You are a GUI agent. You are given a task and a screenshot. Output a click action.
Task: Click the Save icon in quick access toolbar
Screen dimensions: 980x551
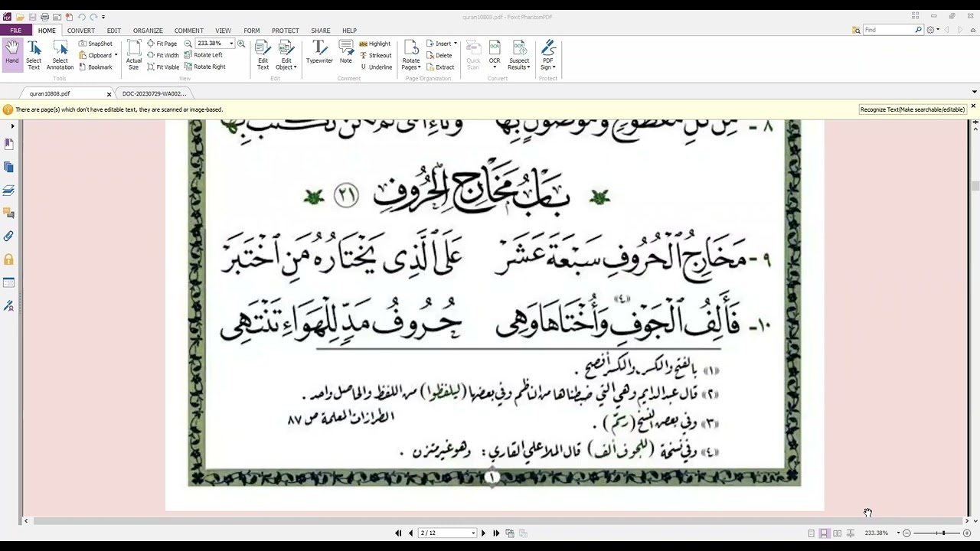click(x=32, y=17)
